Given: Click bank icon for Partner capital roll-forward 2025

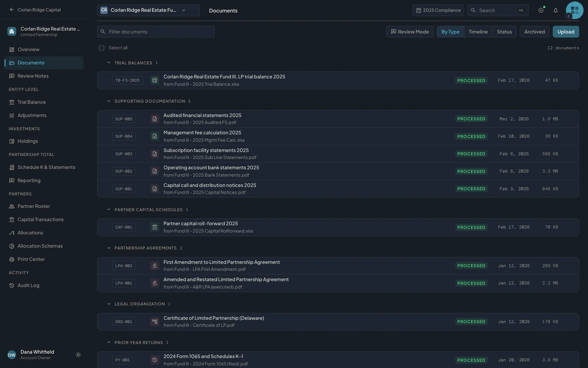Looking at the screenshot, I should [x=155, y=227].
